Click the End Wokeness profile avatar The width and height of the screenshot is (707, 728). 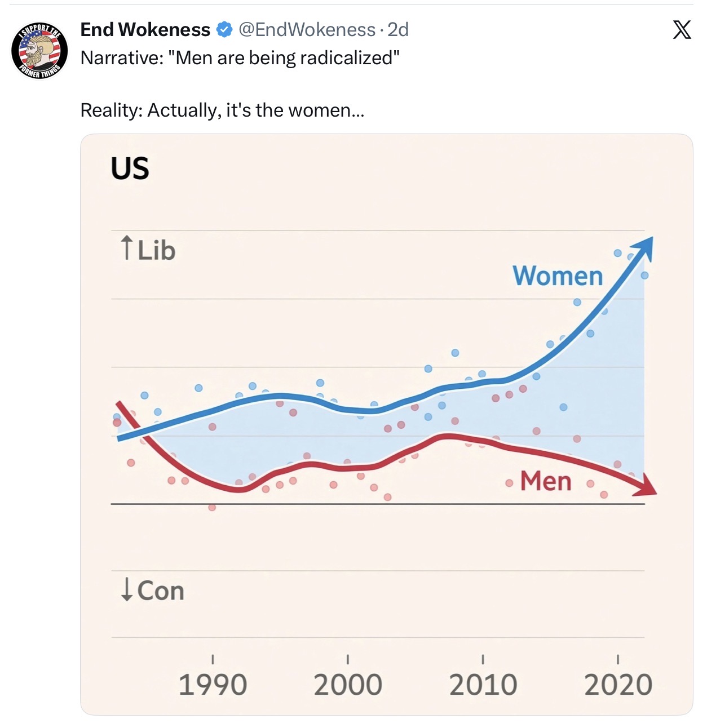39,51
